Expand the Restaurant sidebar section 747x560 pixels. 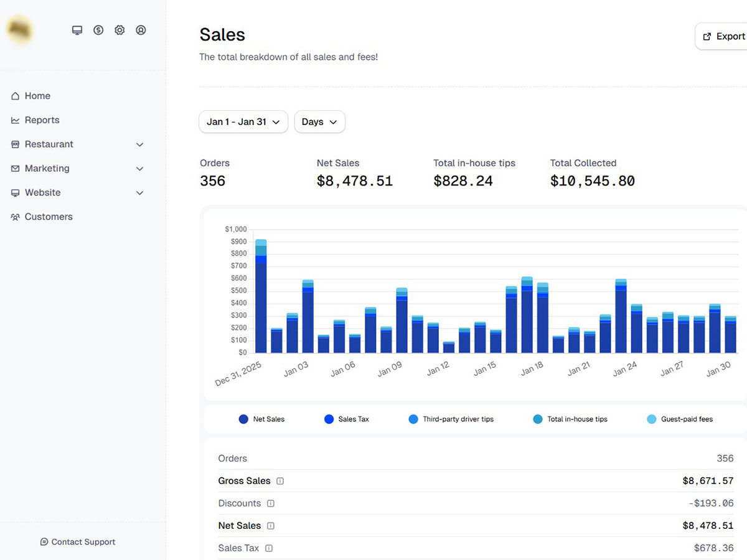coord(78,144)
